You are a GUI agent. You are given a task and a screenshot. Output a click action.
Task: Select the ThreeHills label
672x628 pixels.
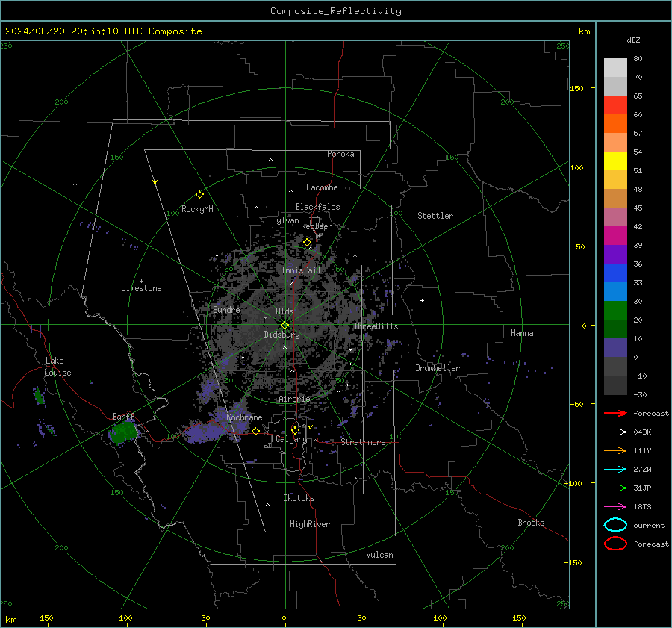click(x=376, y=326)
